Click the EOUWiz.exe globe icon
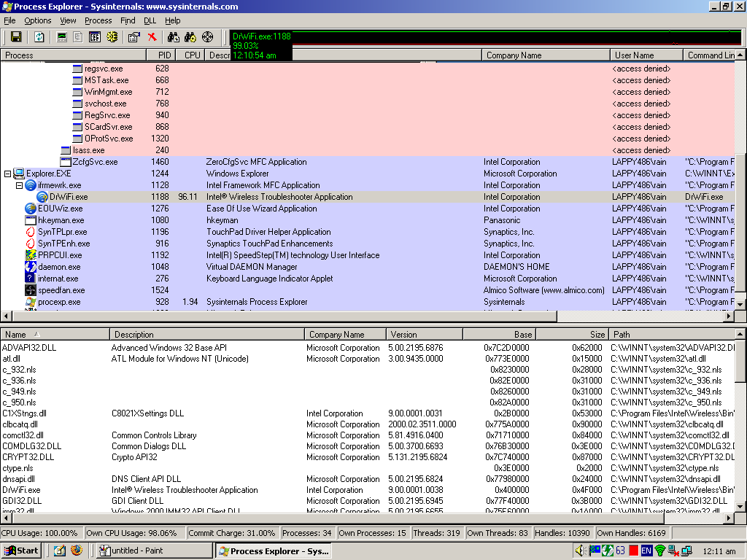This screenshot has width=747, height=560. 31,209
